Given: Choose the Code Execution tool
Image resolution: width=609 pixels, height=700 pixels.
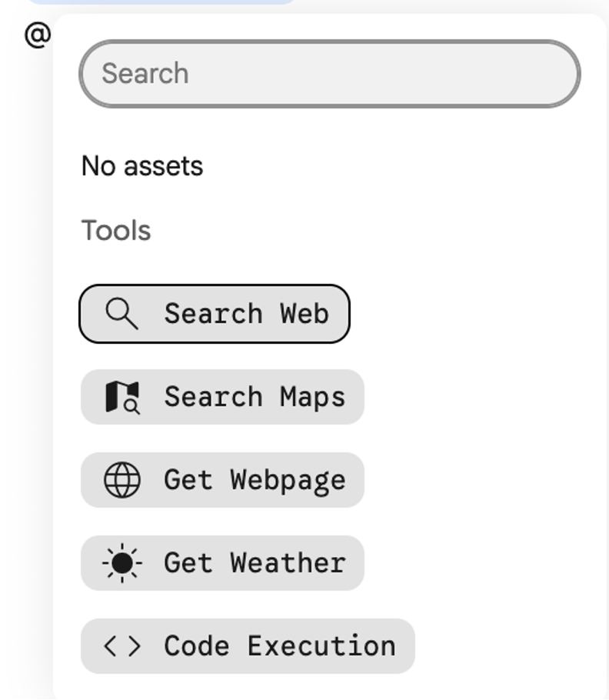Looking at the screenshot, I should pyautogui.click(x=247, y=646).
